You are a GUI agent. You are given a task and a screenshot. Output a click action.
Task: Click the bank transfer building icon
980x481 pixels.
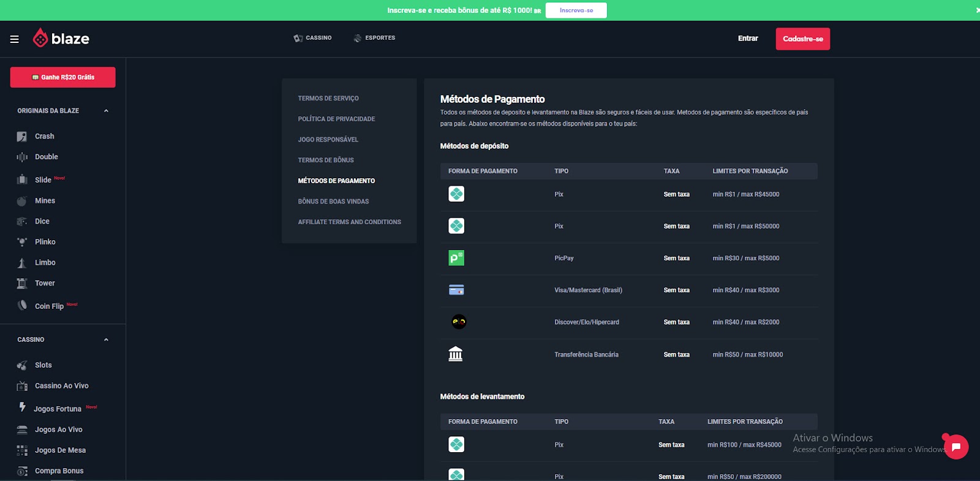tap(456, 354)
